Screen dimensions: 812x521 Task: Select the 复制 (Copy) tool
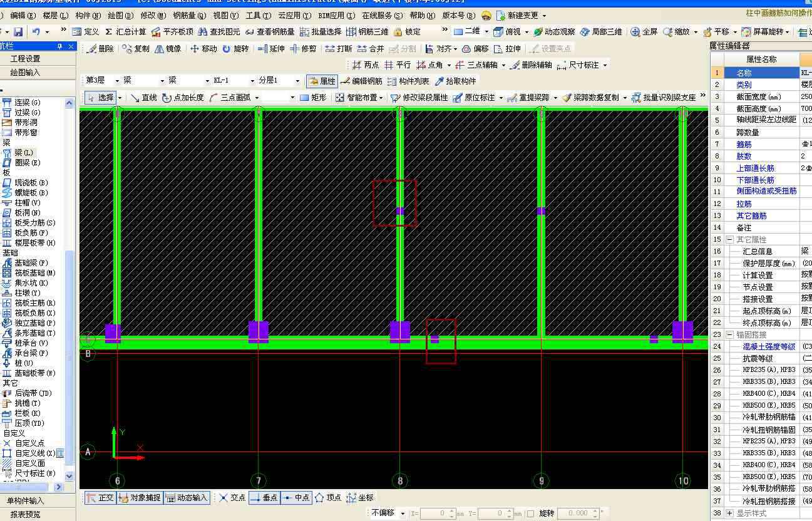(136, 49)
